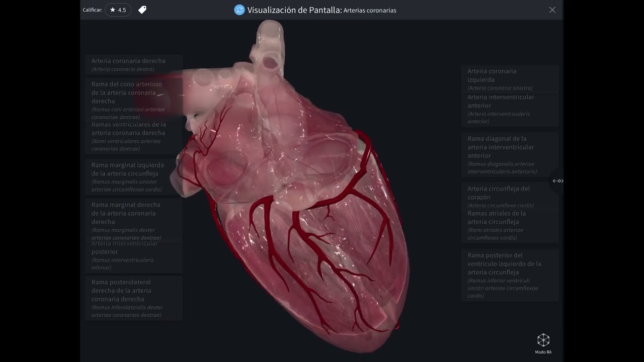Select Rama del cono arterioso label
This screenshot has width=644, height=362.
tap(133, 100)
